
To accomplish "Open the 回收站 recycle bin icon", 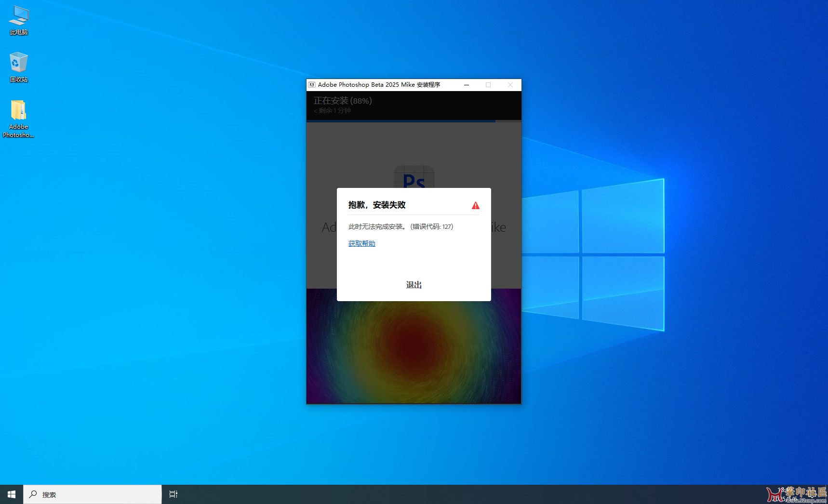I will (x=19, y=67).
